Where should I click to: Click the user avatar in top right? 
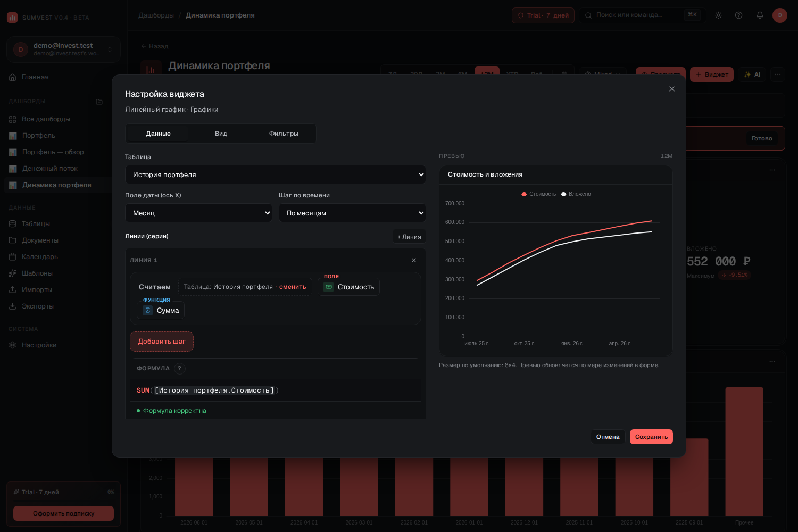tap(780, 15)
